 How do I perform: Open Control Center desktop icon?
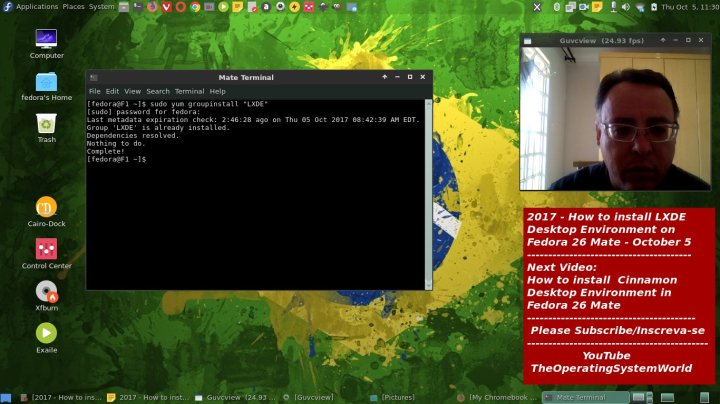pyautogui.click(x=46, y=254)
